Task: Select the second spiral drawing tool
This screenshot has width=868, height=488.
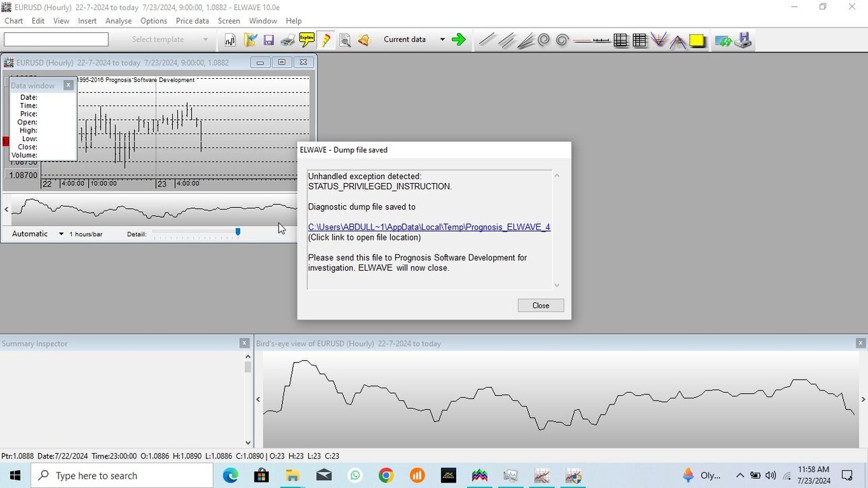Action: coord(563,40)
